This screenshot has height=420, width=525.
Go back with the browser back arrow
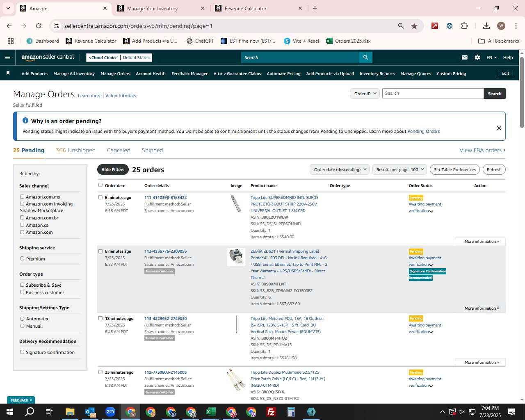[x=9, y=26]
